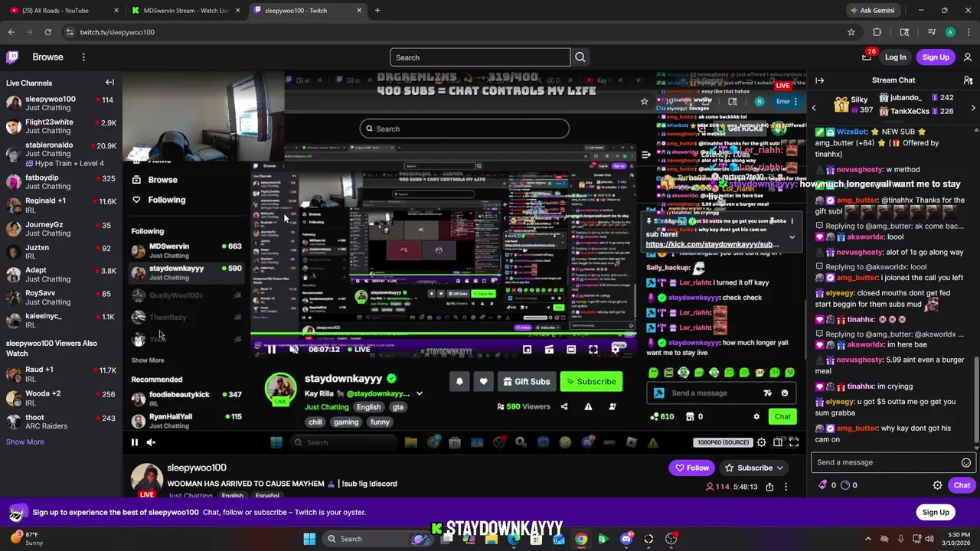Collapse the Stream Chat panel

click(x=819, y=80)
